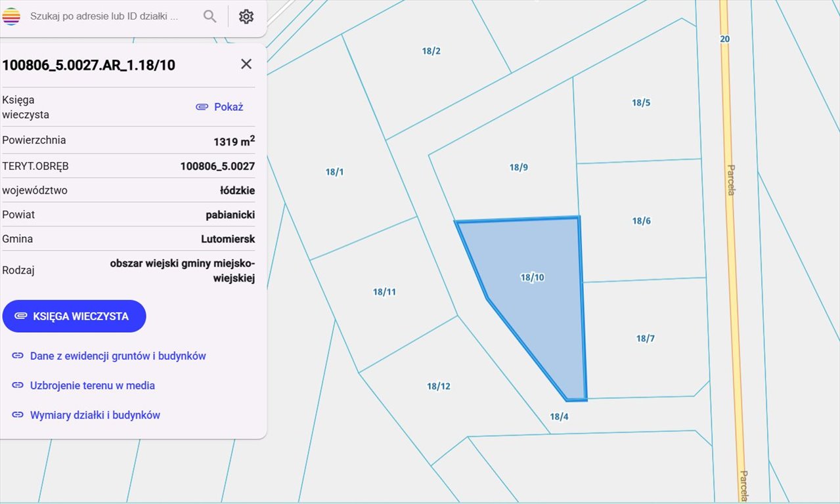Select parcel 18/1 on the map
Screen dimensions: 840x504
pyautogui.click(x=334, y=172)
